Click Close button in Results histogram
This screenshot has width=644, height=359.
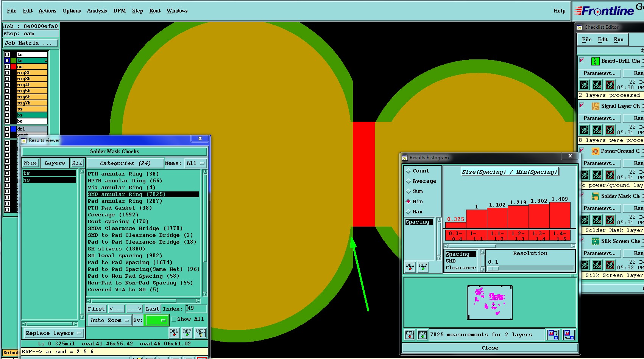click(490, 348)
